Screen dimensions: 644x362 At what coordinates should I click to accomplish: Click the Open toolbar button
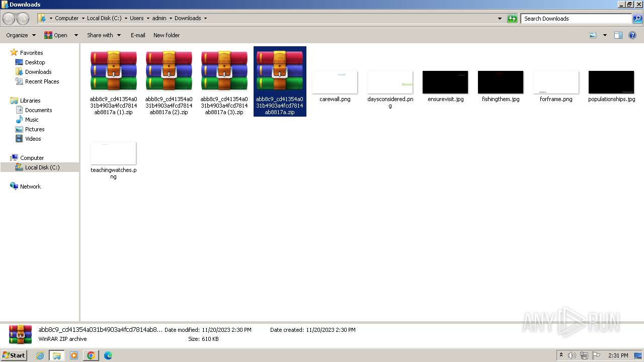[56, 35]
